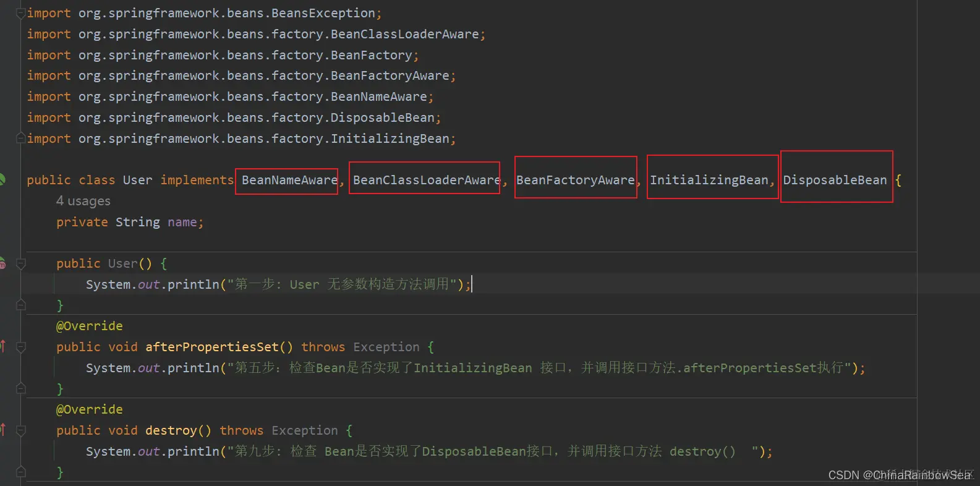The height and width of the screenshot is (486, 980).
Task: Click BeanClassLoaderAware in the implements list
Action: click(x=427, y=180)
